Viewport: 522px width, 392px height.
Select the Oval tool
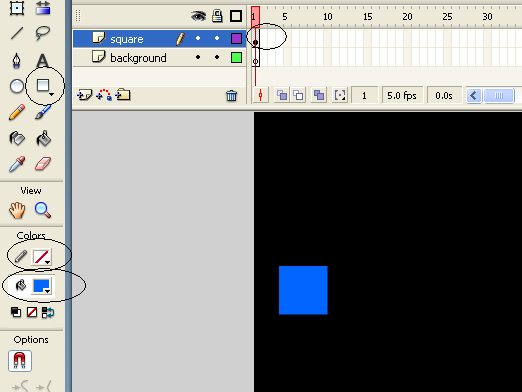pos(17,86)
